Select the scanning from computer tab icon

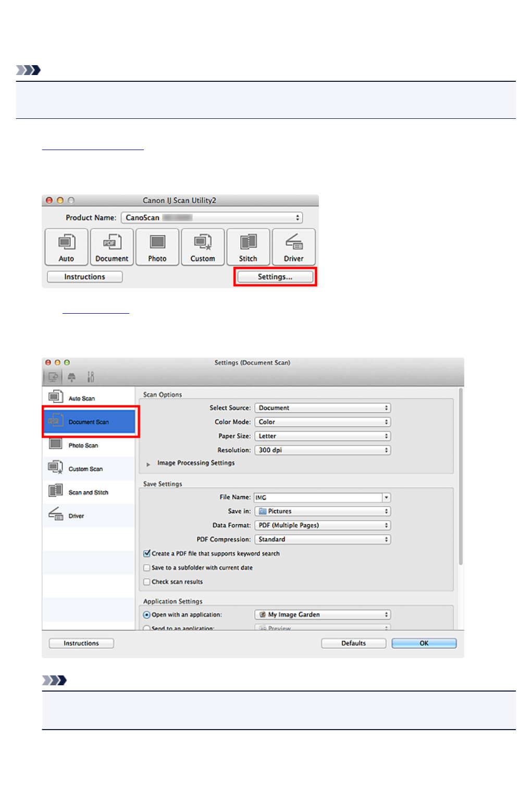pyautogui.click(x=53, y=377)
